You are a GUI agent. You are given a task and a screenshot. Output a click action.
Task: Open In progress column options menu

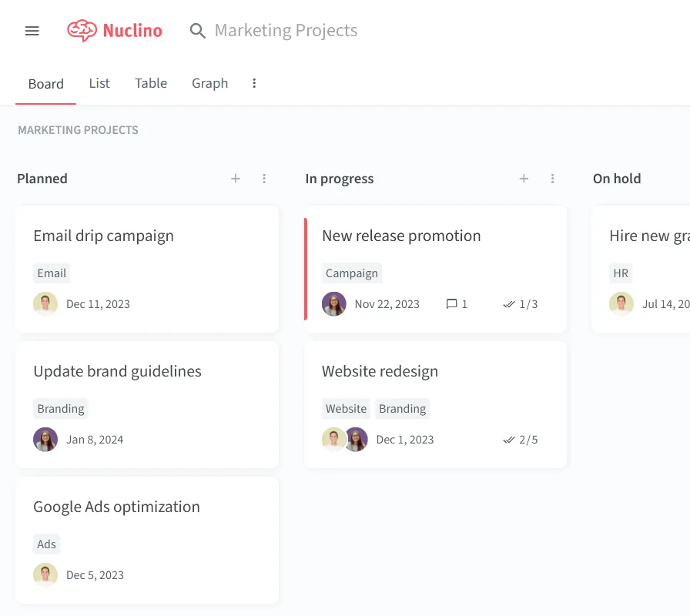point(552,179)
